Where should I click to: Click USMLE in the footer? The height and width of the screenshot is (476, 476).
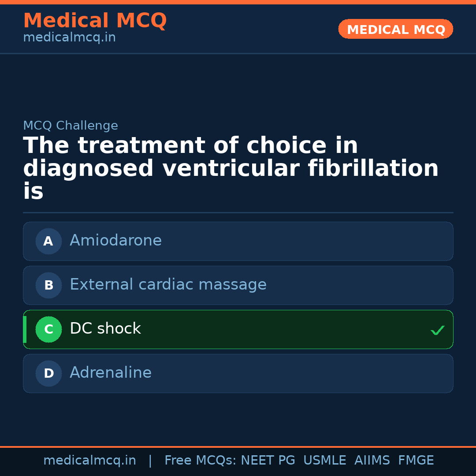click(324, 461)
